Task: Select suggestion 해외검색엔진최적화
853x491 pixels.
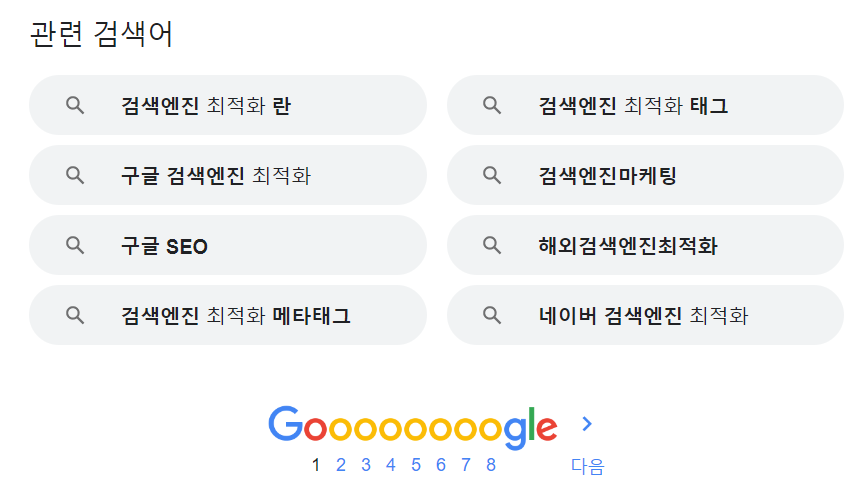Action: [x=627, y=246]
